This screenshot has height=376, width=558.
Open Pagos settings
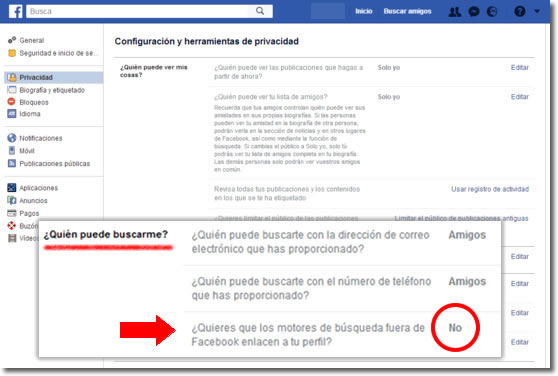(x=29, y=213)
